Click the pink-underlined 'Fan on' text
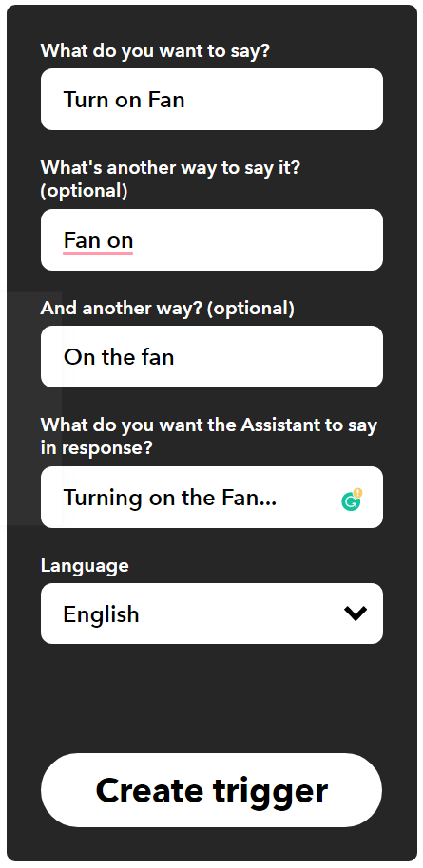 point(98,241)
